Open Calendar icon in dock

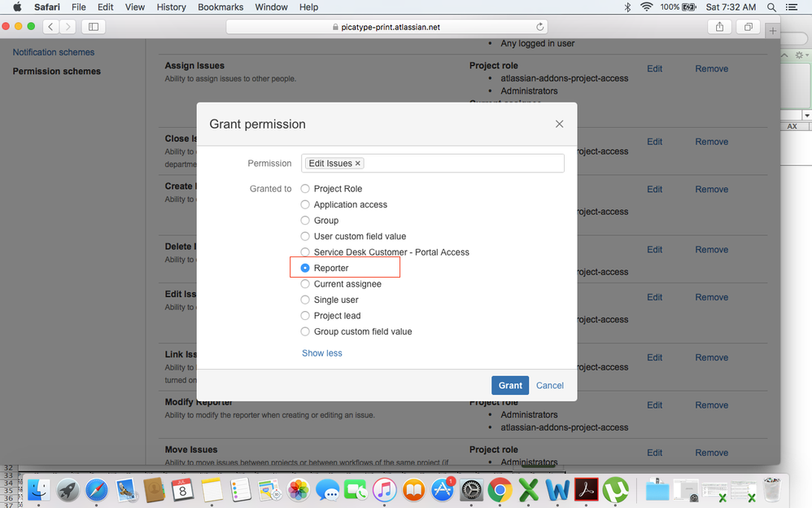pyautogui.click(x=183, y=490)
